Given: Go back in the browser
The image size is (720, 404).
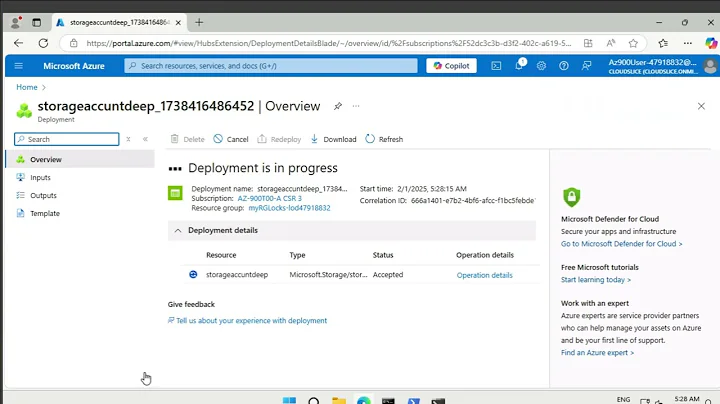Looking at the screenshot, I should pyautogui.click(x=18, y=43).
